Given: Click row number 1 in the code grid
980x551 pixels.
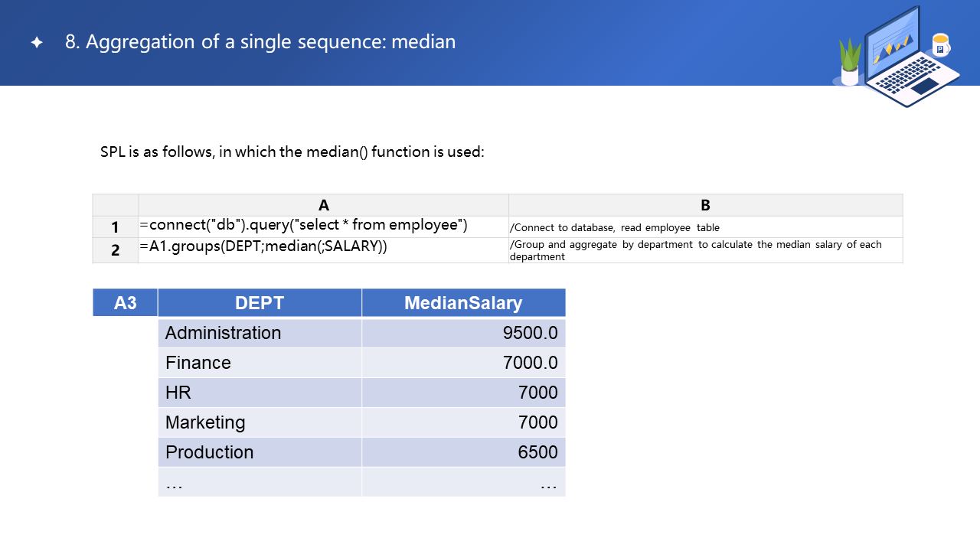Looking at the screenshot, I should pos(115,227).
